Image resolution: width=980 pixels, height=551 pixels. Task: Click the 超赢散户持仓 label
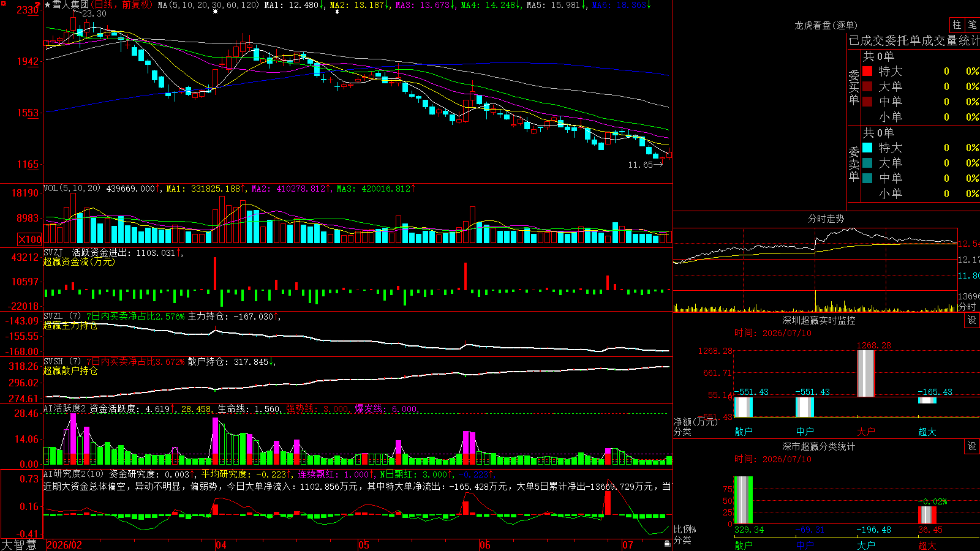click(70, 370)
